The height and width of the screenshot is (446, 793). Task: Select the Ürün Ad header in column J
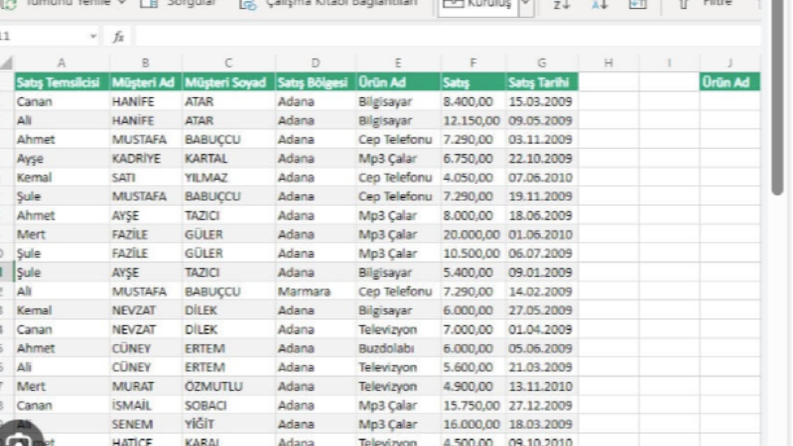[730, 82]
